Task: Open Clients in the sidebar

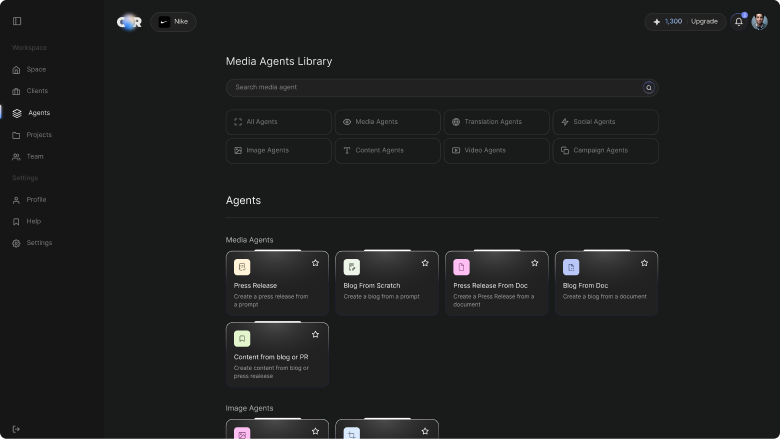Action: (x=30, y=91)
